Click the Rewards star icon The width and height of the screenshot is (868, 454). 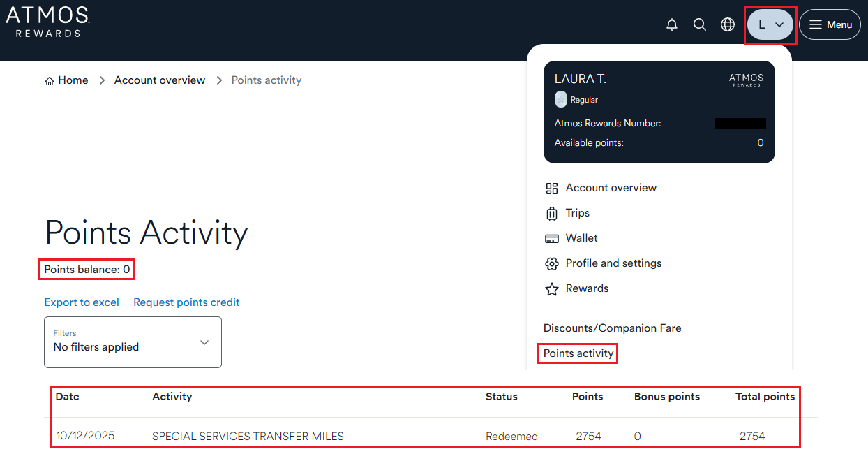[552, 288]
